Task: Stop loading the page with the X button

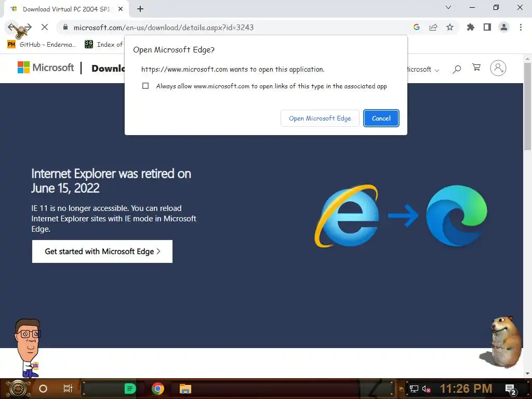Action: [x=45, y=27]
